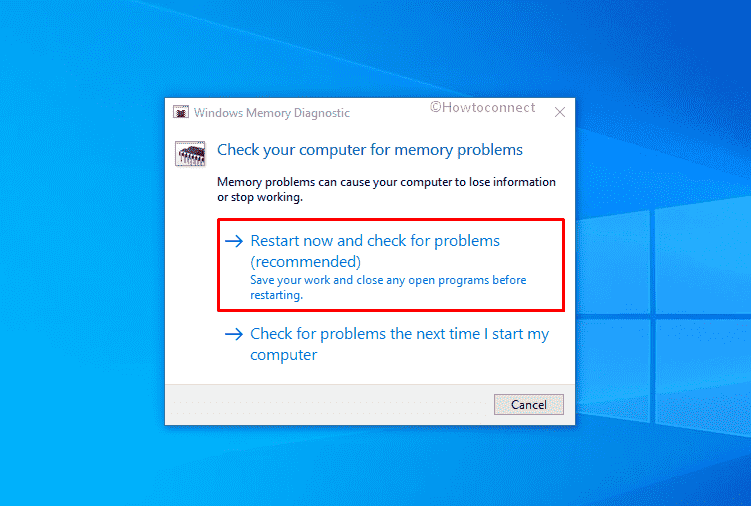The height and width of the screenshot is (506, 751).
Task: Click the "Windows Memory Diagnostic" title text
Action: [x=272, y=113]
